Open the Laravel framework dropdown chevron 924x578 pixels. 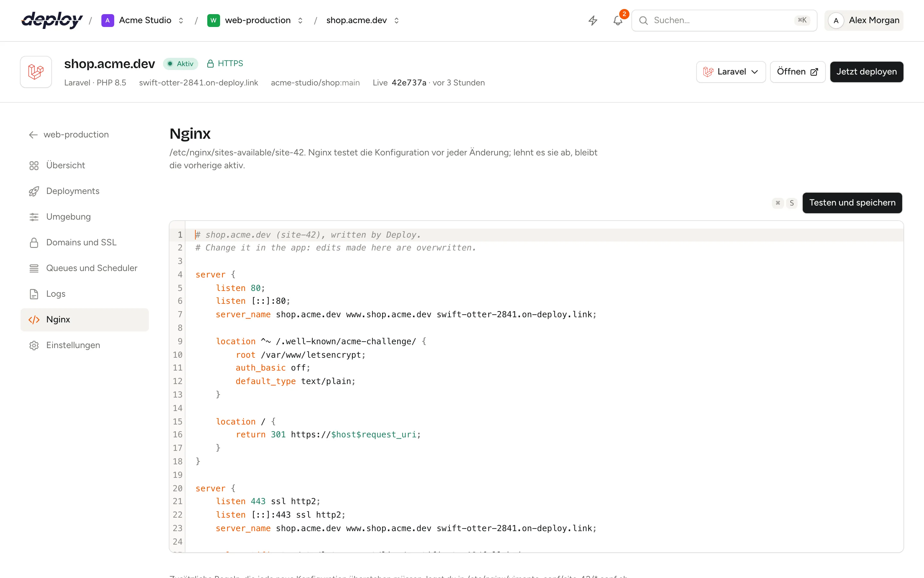pyautogui.click(x=755, y=72)
